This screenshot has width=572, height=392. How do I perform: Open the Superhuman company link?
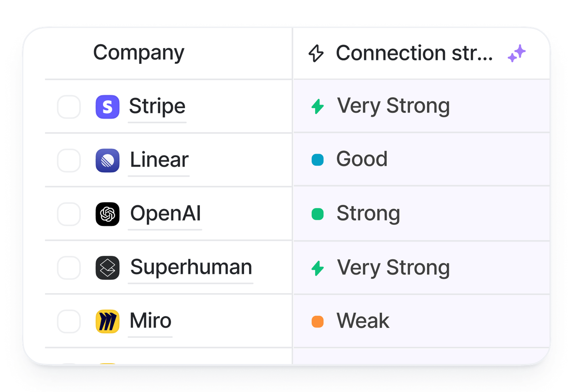pyautogui.click(x=191, y=267)
